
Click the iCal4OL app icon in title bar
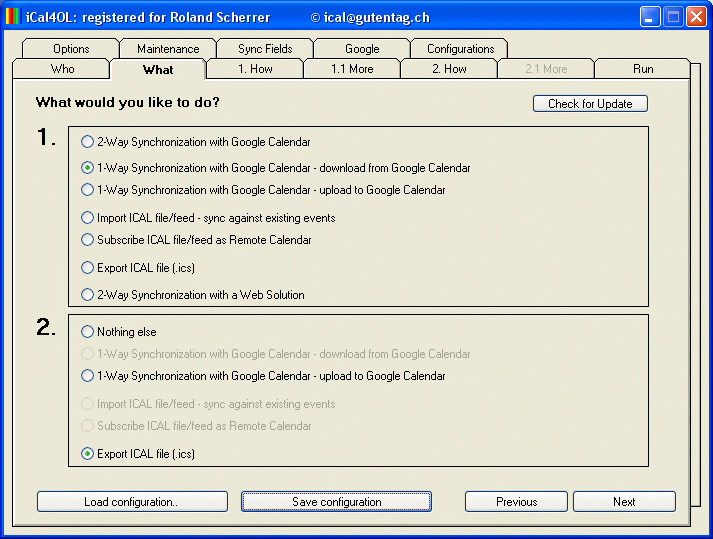coord(13,17)
